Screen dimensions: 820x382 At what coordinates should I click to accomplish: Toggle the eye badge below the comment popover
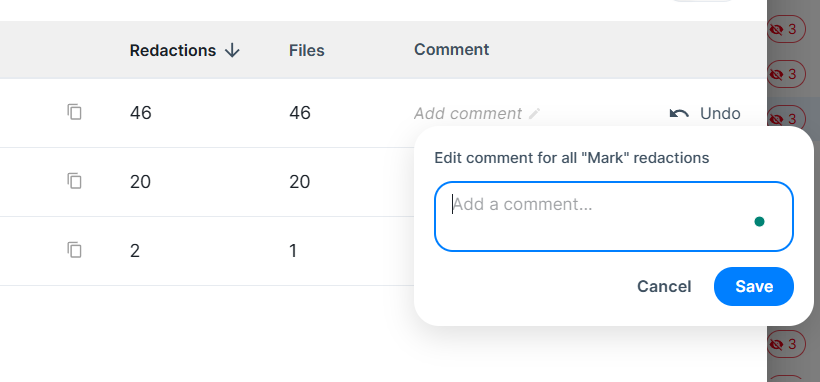coord(786,344)
